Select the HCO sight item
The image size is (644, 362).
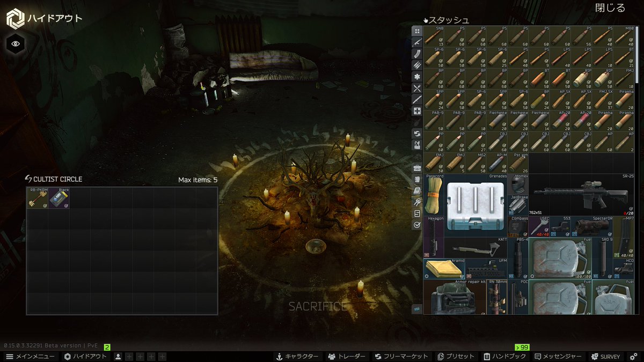coord(624,268)
